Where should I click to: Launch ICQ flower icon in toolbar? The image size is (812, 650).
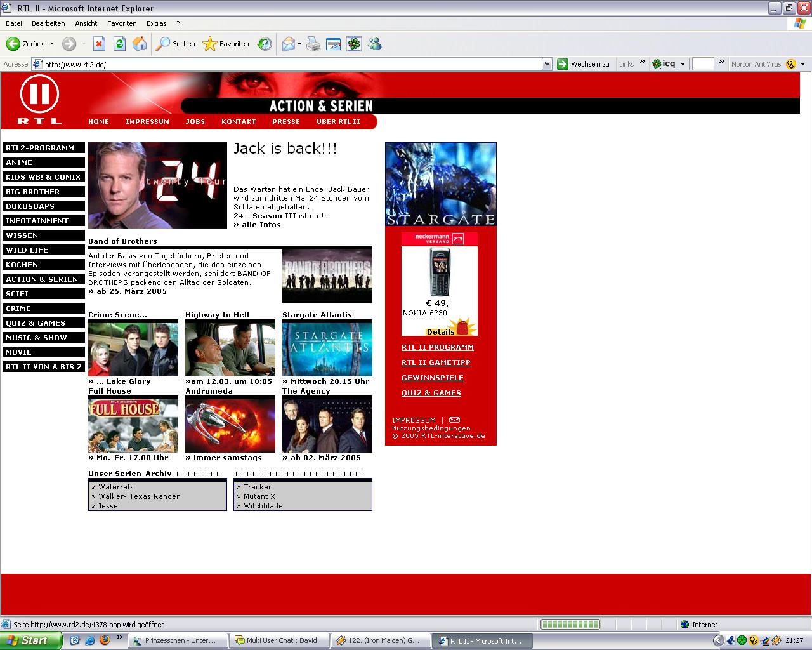tap(354, 44)
